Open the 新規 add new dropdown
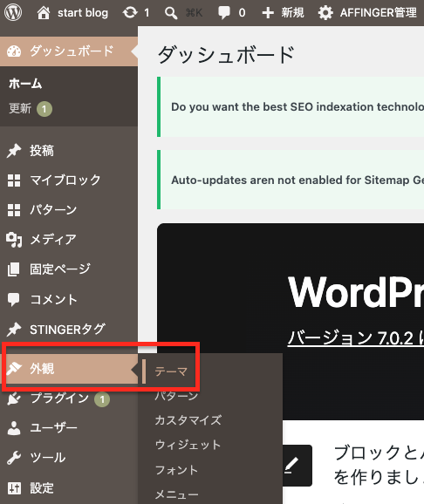The height and width of the screenshot is (504, 424). point(283,13)
